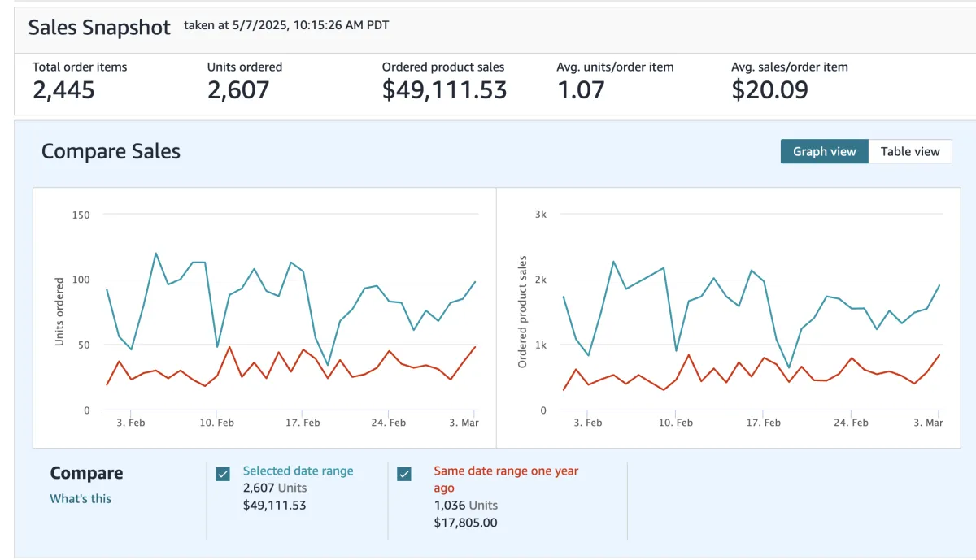Click the Avg. units/order item value 1.07
Viewport: 976px width, 560px height.
point(581,90)
